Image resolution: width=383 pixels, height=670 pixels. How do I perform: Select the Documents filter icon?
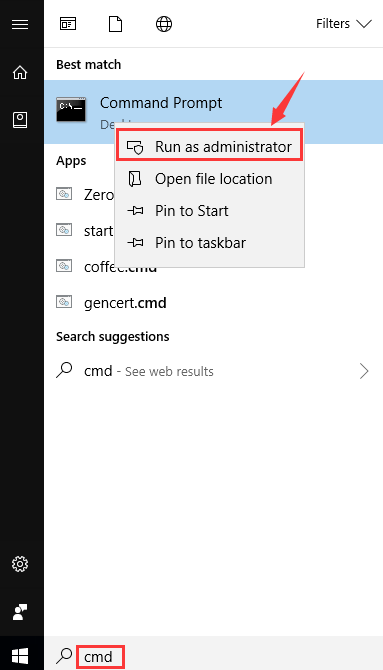115,24
